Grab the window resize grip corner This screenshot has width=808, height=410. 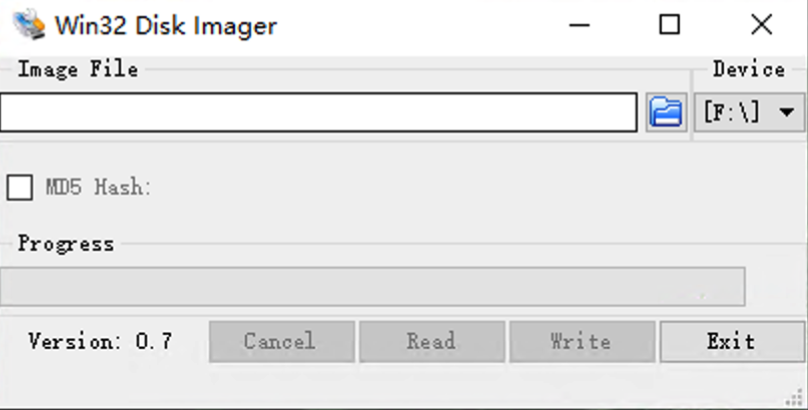point(798,400)
